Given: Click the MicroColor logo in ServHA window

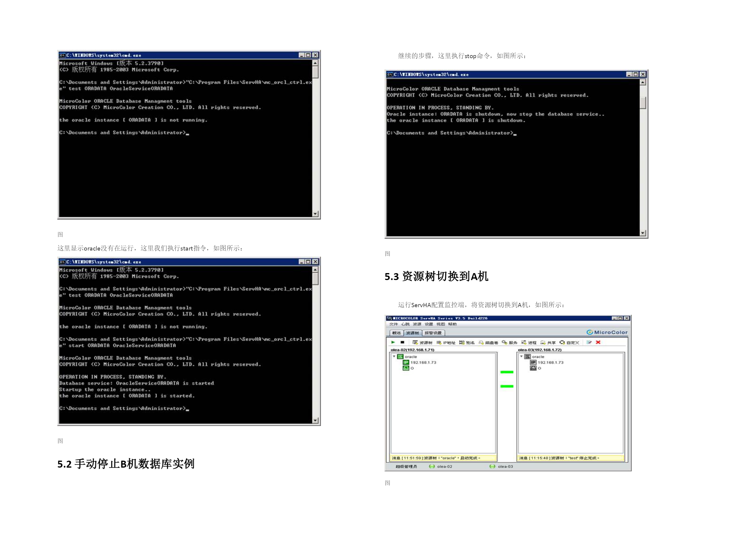Looking at the screenshot, I should (607, 332).
